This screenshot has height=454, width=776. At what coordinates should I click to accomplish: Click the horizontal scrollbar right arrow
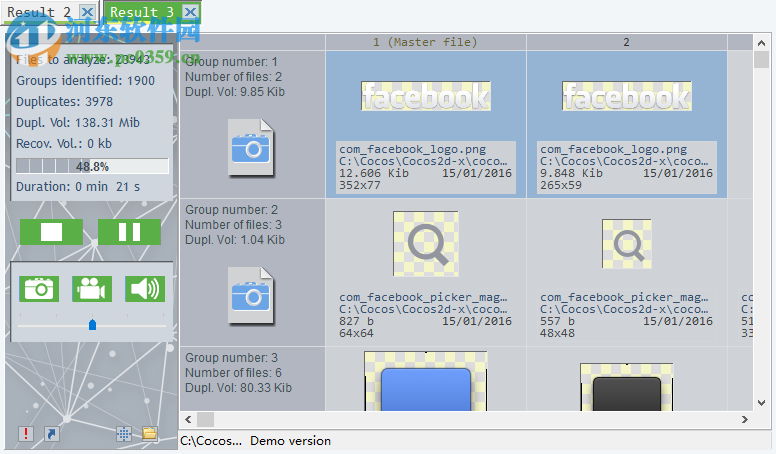pos(745,419)
